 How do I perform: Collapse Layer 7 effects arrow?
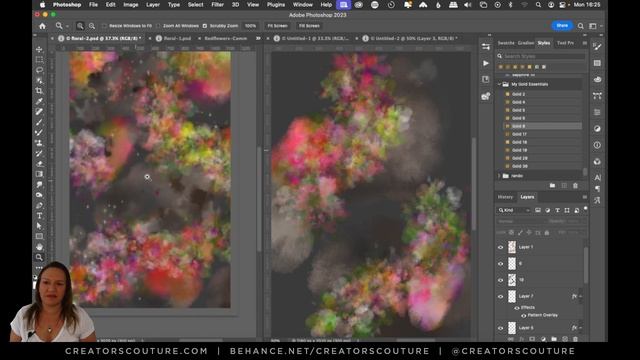point(580,296)
